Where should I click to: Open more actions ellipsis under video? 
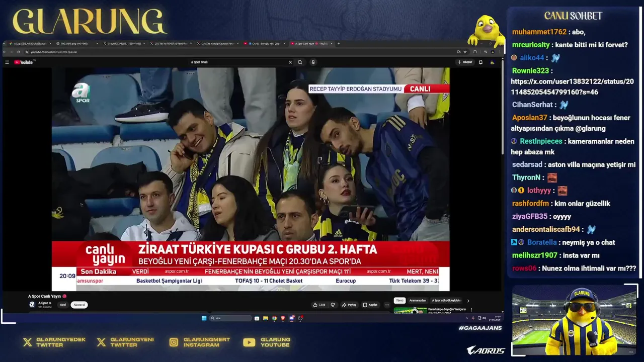tap(387, 305)
